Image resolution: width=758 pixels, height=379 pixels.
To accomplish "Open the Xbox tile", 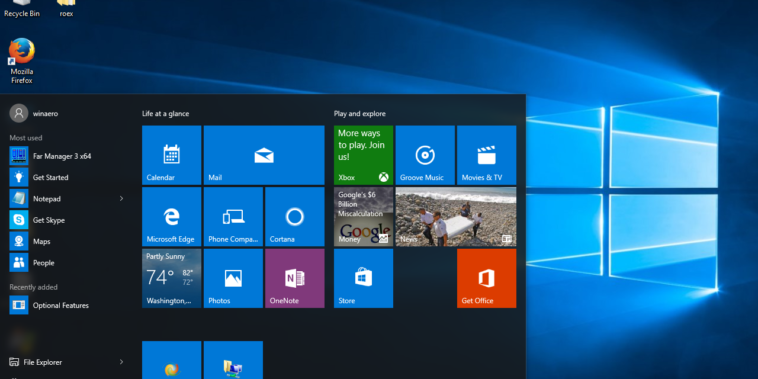I will 364,155.
